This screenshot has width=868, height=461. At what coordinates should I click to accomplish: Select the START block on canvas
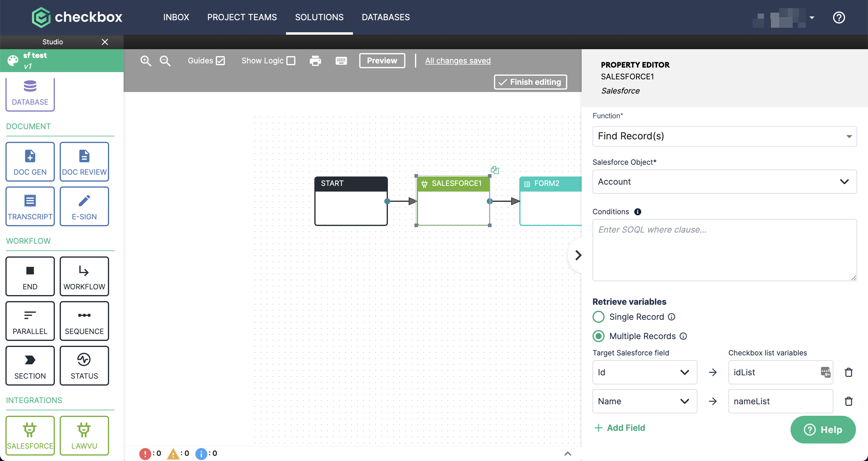pos(351,201)
